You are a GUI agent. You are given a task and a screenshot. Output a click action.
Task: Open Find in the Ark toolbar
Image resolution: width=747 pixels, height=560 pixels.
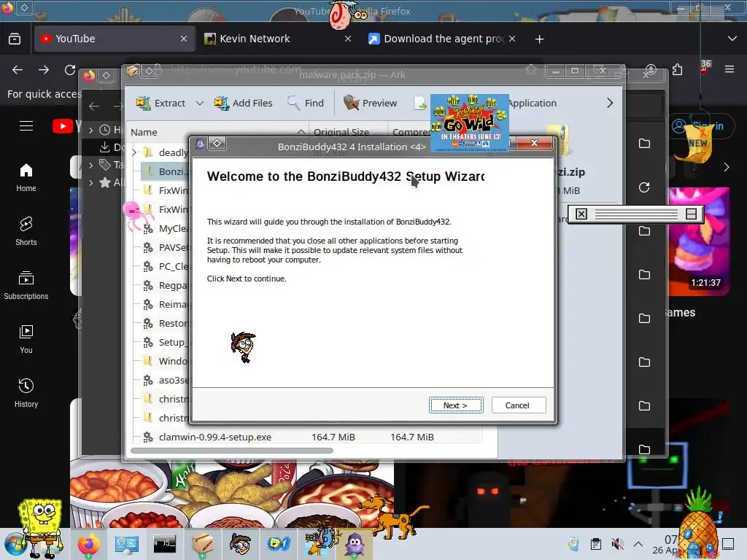point(306,103)
